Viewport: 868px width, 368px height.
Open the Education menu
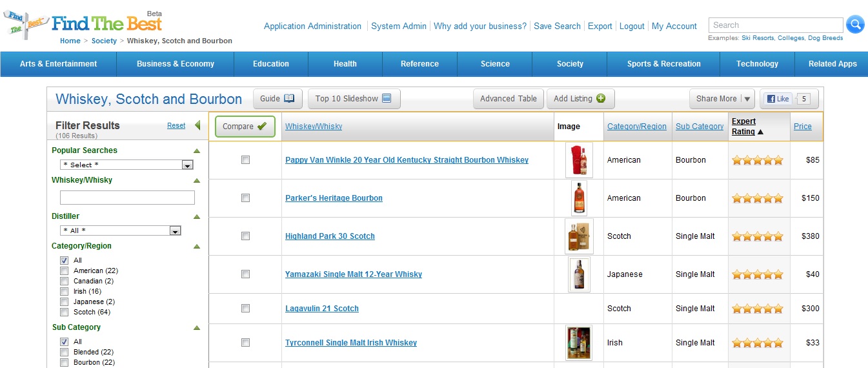pyautogui.click(x=271, y=64)
